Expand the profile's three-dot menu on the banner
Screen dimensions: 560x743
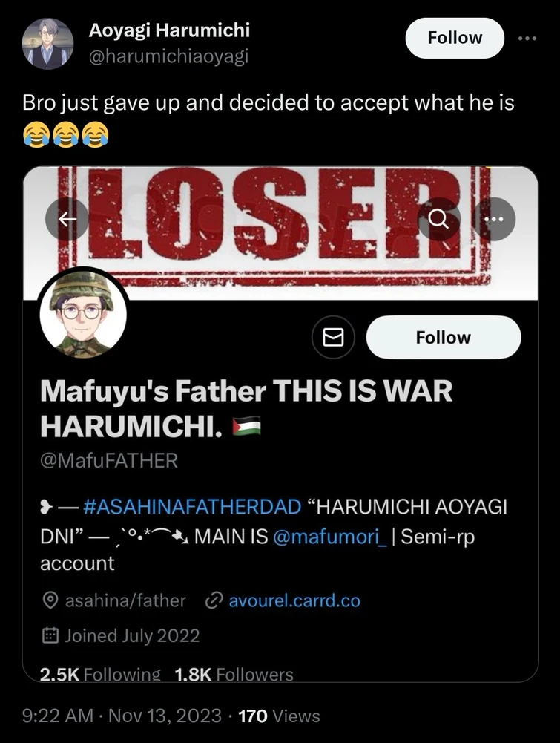tap(494, 219)
